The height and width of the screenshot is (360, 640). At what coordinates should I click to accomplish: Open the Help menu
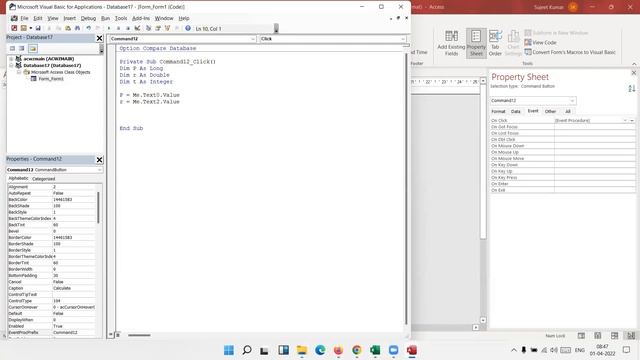tap(184, 18)
